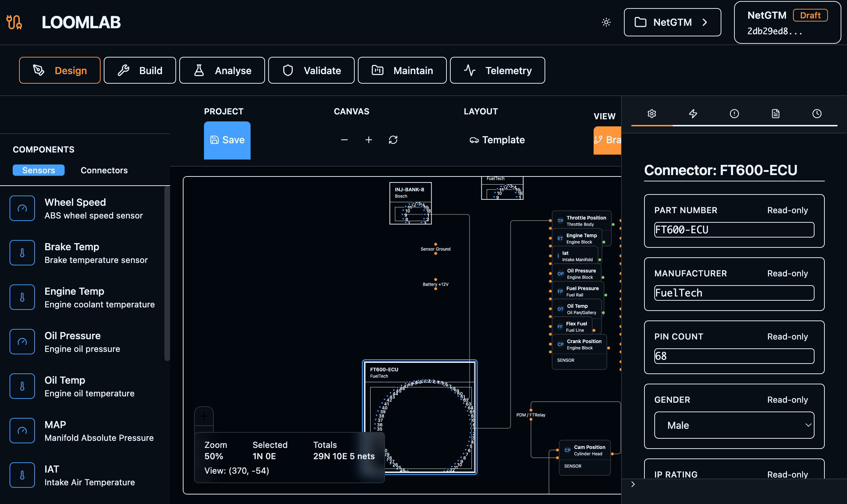Save the project
The image size is (847, 504).
pyautogui.click(x=227, y=140)
